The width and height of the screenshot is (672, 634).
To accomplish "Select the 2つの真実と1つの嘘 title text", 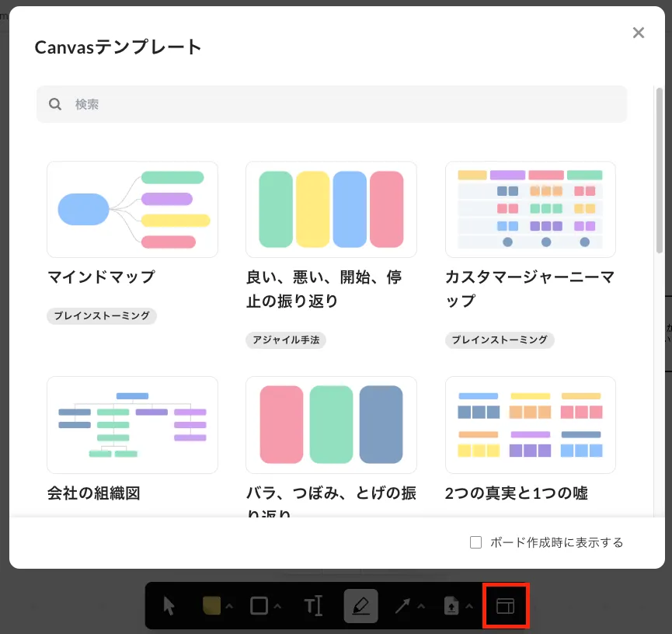I will [517, 493].
